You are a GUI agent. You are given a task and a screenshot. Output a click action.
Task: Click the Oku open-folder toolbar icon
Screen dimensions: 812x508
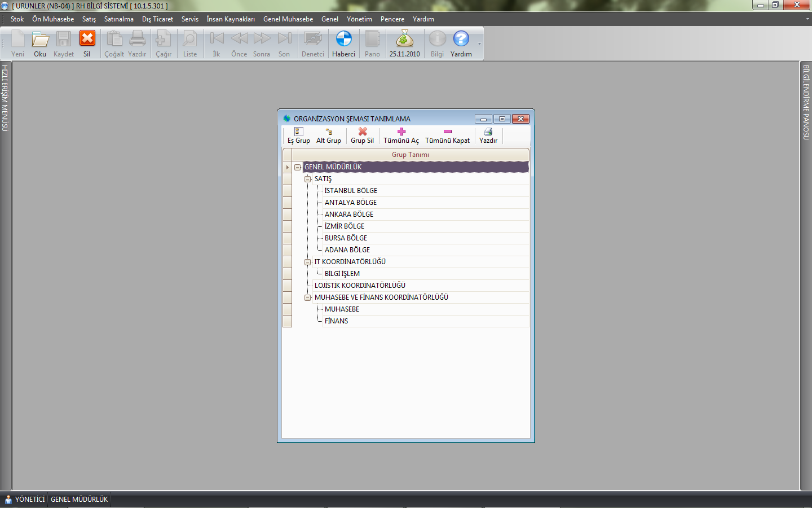click(40, 40)
